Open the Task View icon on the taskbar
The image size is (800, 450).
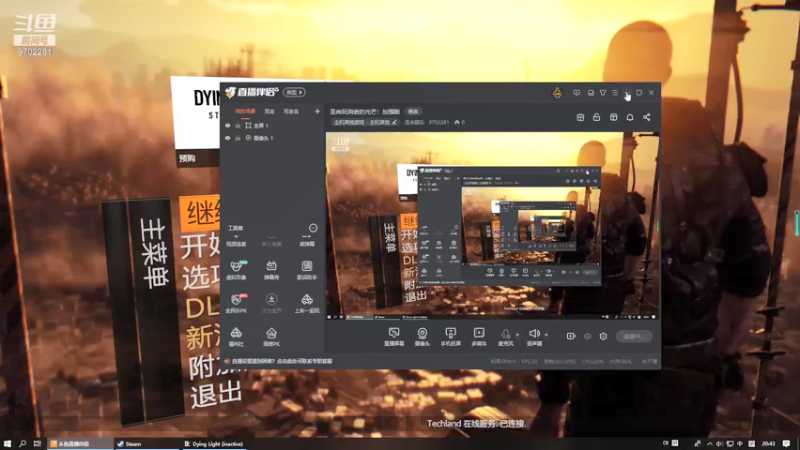pos(37,444)
